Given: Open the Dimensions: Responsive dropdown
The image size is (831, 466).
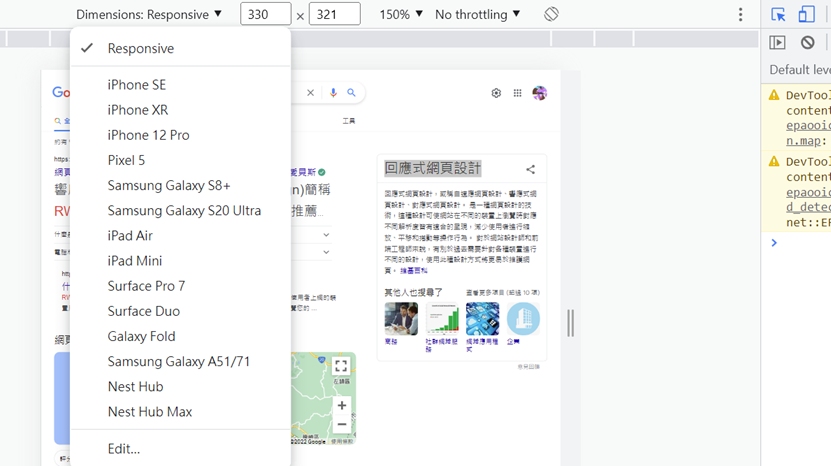Looking at the screenshot, I should 149,14.
